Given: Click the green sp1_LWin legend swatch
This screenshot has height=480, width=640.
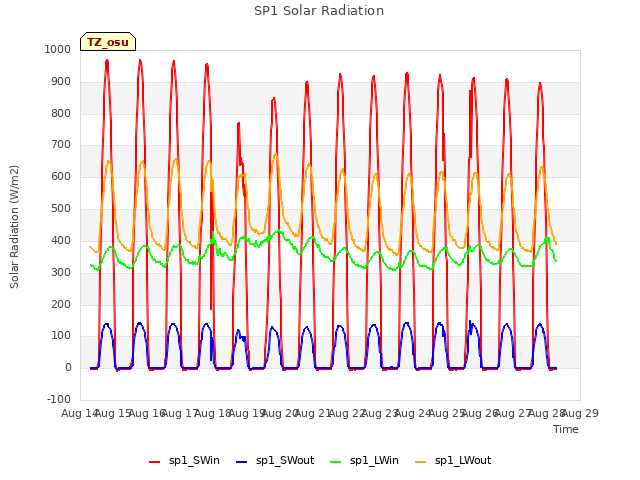Looking at the screenshot, I should [x=336, y=462].
